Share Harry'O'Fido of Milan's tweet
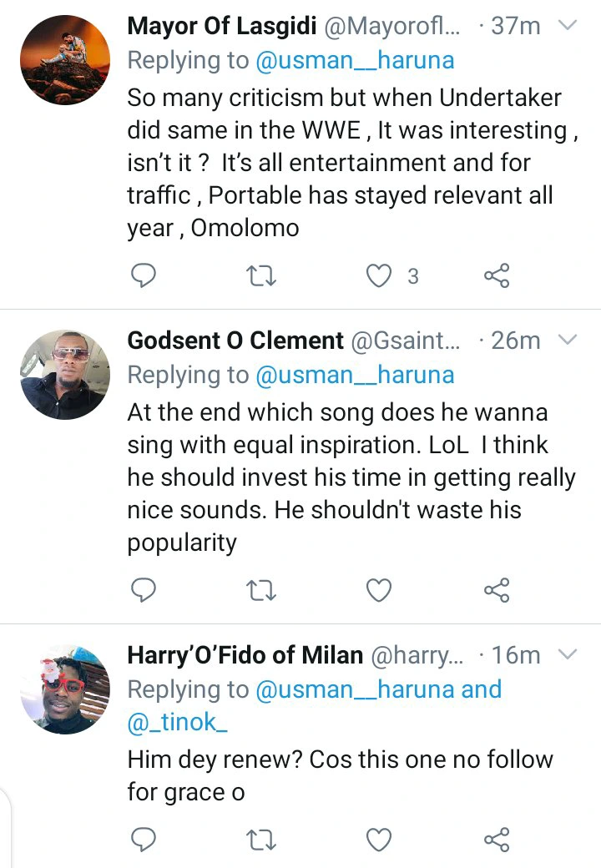The width and height of the screenshot is (601, 868). tap(497, 840)
